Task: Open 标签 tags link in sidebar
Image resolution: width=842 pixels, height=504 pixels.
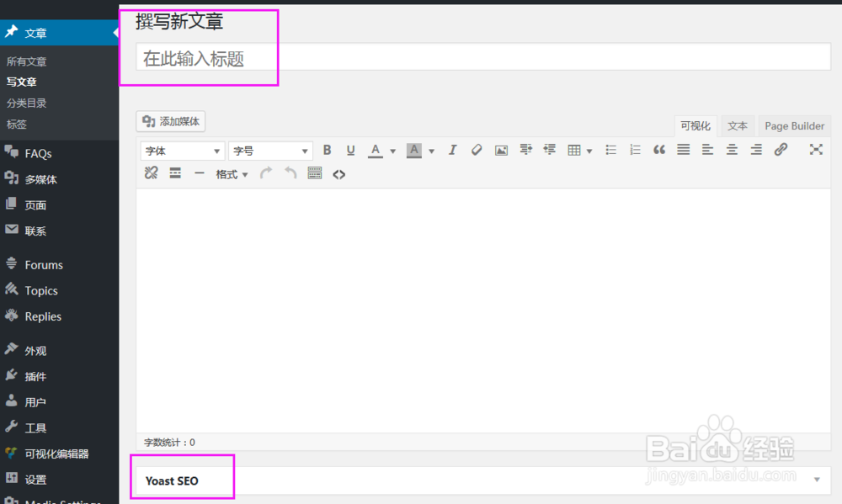Action: pos(16,124)
